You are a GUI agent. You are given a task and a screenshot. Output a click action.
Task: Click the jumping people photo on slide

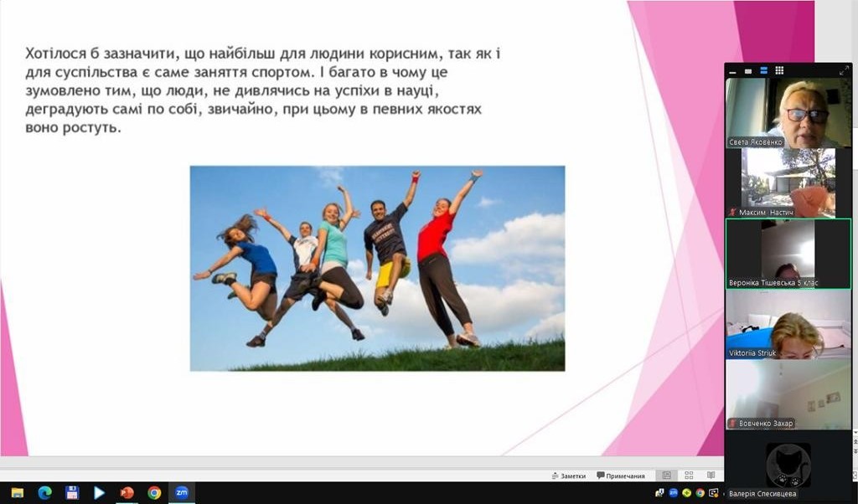(x=377, y=268)
